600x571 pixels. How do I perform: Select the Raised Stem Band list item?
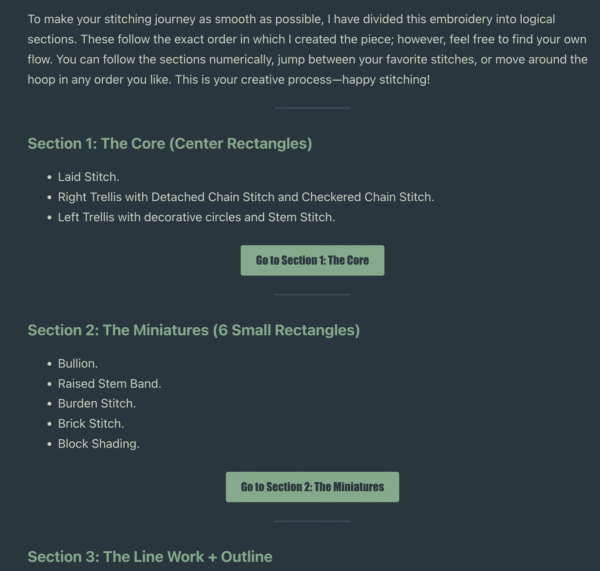click(109, 384)
